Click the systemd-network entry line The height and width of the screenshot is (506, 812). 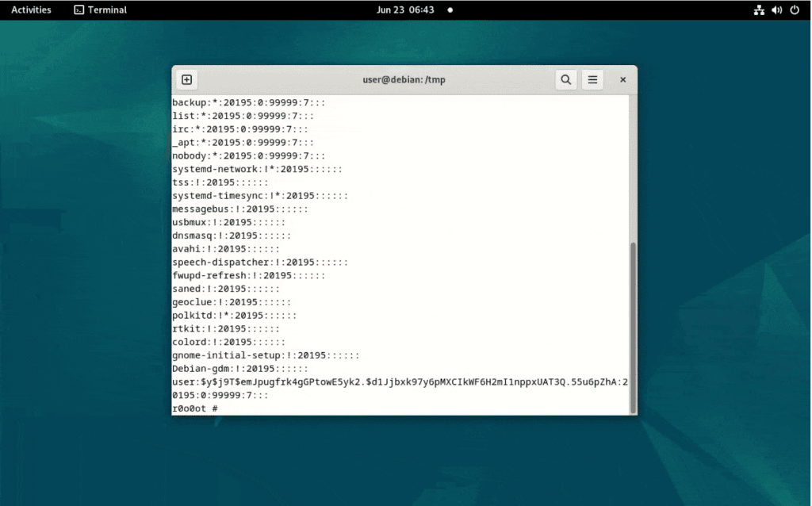point(258,170)
